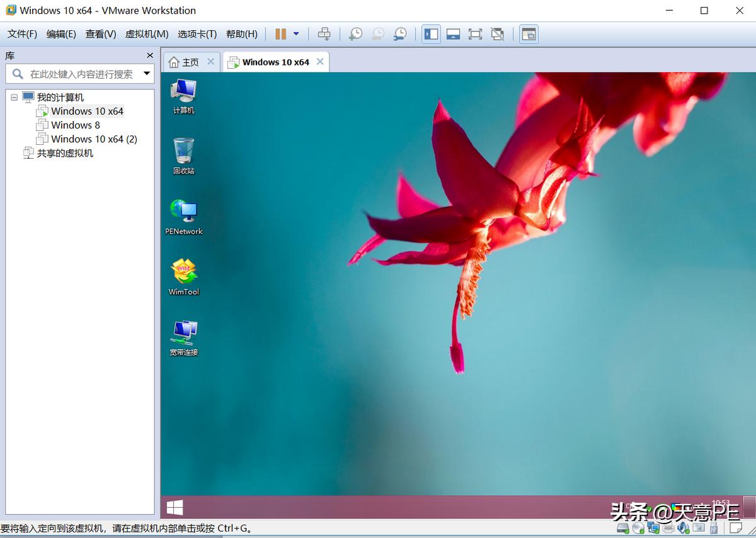Toggle the thumbnail bar view button
The height and width of the screenshot is (538, 756).
coord(453,34)
